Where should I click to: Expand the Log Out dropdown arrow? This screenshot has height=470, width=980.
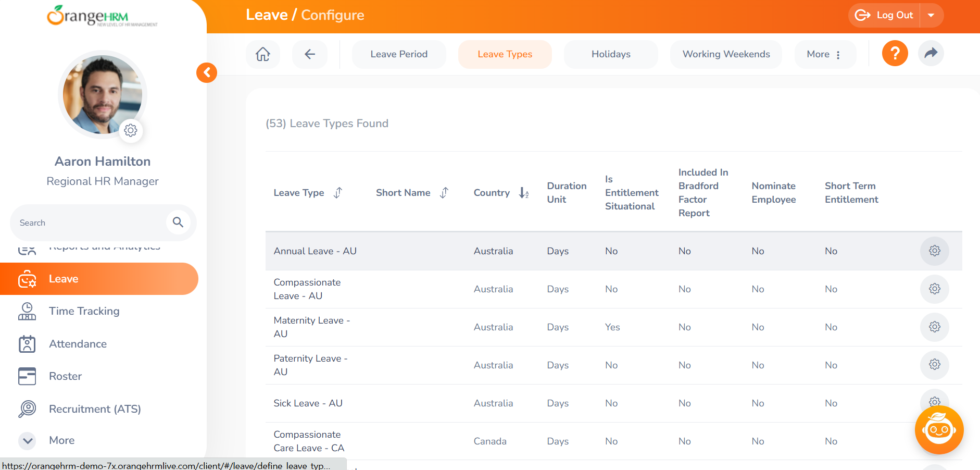point(931,15)
